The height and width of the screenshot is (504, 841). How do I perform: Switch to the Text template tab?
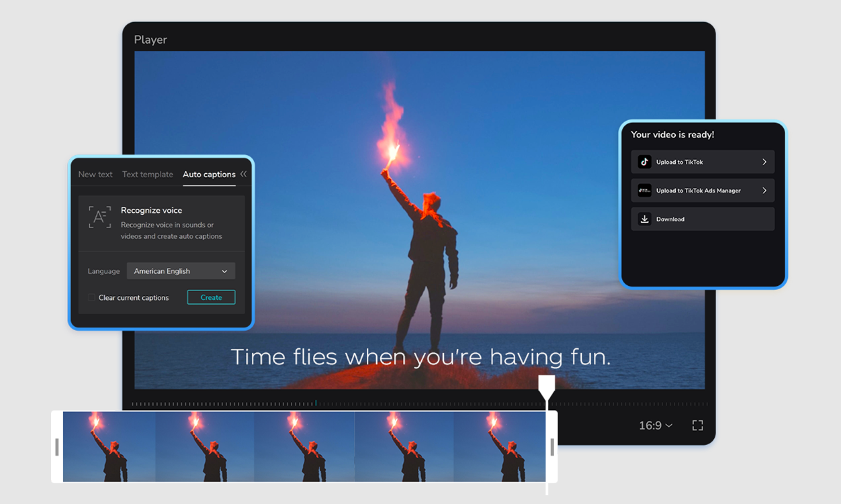tap(148, 174)
